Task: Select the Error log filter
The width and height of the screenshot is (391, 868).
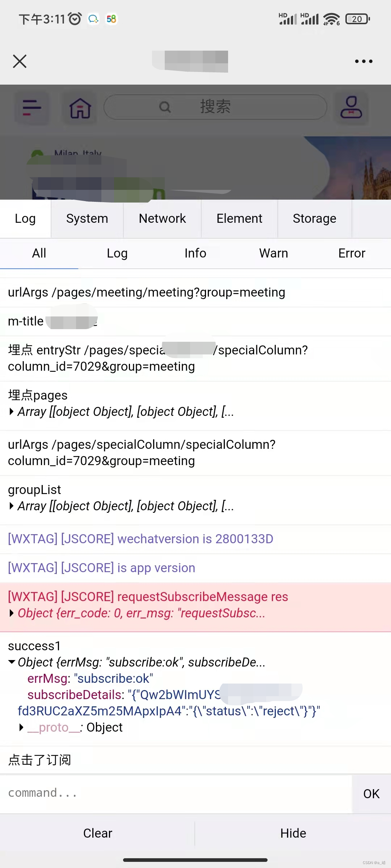Action: click(352, 253)
